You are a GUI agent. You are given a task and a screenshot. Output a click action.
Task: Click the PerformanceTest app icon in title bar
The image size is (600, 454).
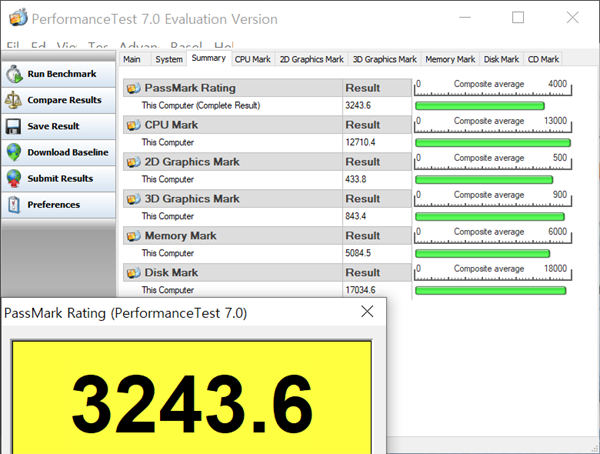click(18, 18)
